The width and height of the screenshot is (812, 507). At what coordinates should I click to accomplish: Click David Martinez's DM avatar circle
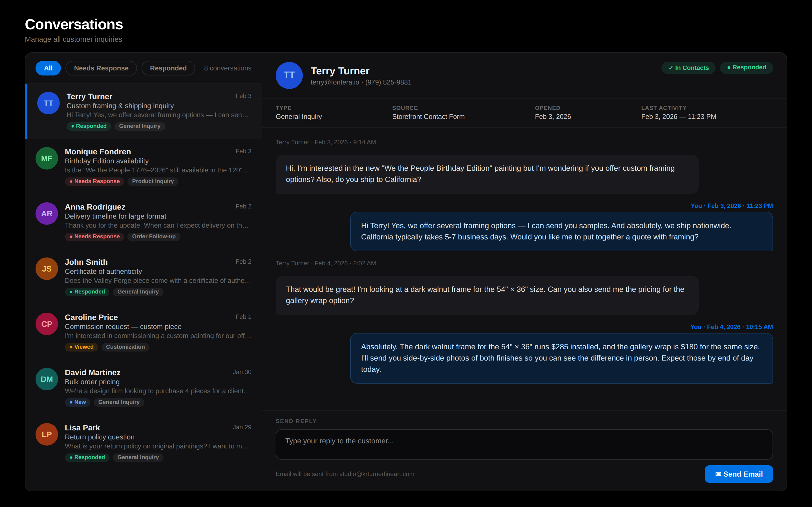coord(47,379)
